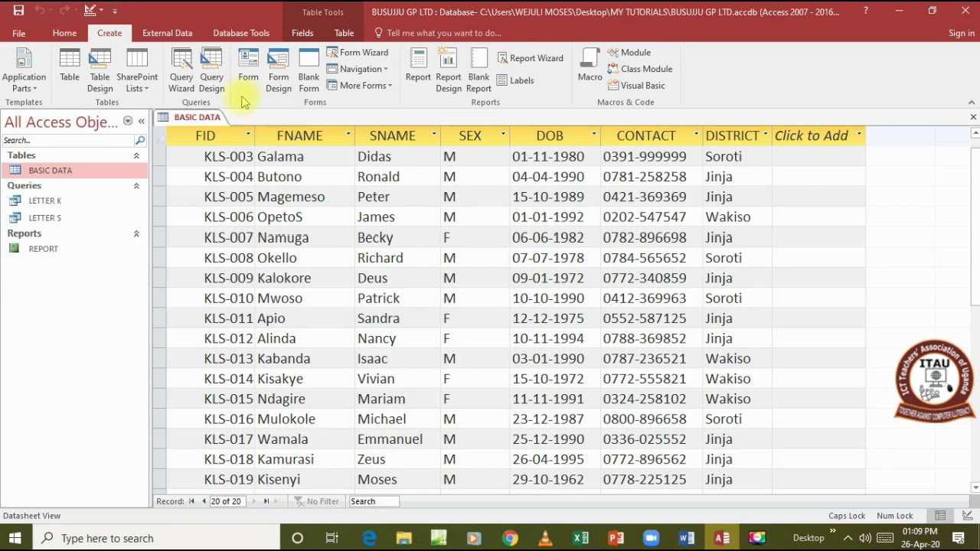Create a new Table from the ribbon
This screenshot has height=551, width=980.
point(70,66)
